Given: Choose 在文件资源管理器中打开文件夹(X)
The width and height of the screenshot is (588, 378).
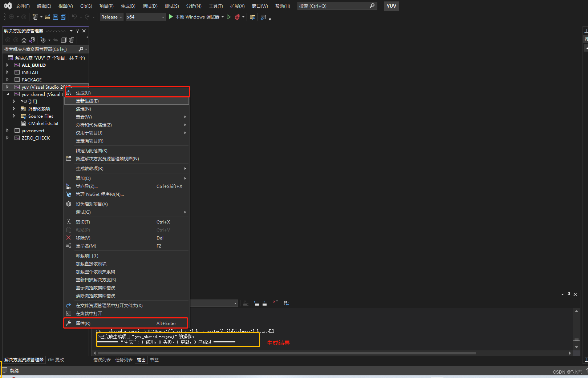Looking at the screenshot, I should 126,305.
